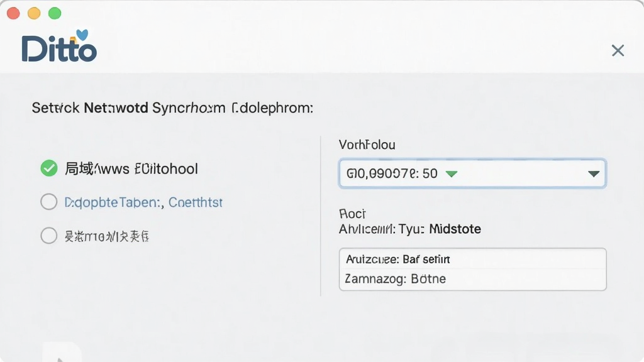Click the DqopbteTaben:, Coetthtst blue link text

(143, 202)
